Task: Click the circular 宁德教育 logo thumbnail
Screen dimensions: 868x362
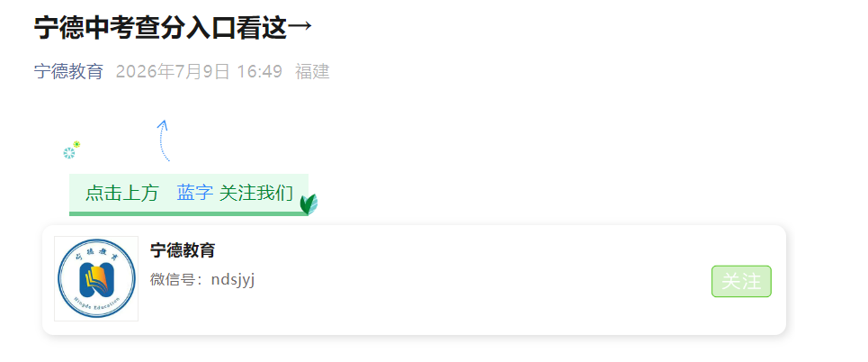Action: tap(96, 278)
